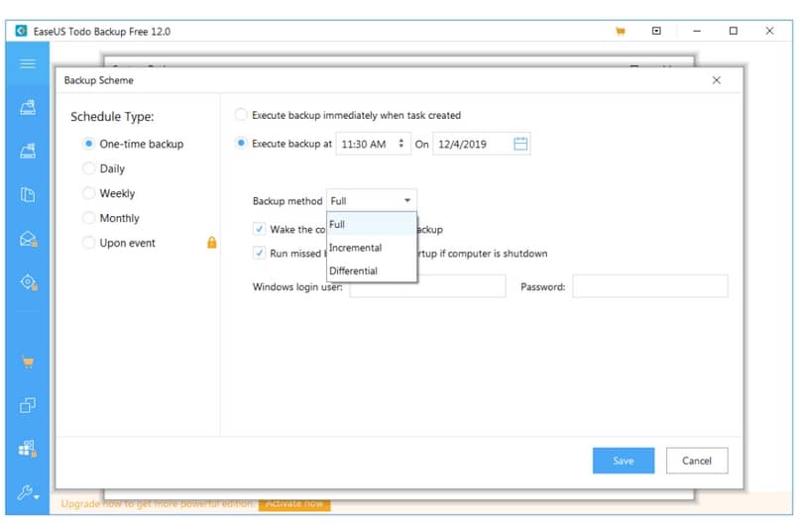Screen dimensions: 799x532
Task: Open the Tools wrench icon
Action: (x=28, y=492)
